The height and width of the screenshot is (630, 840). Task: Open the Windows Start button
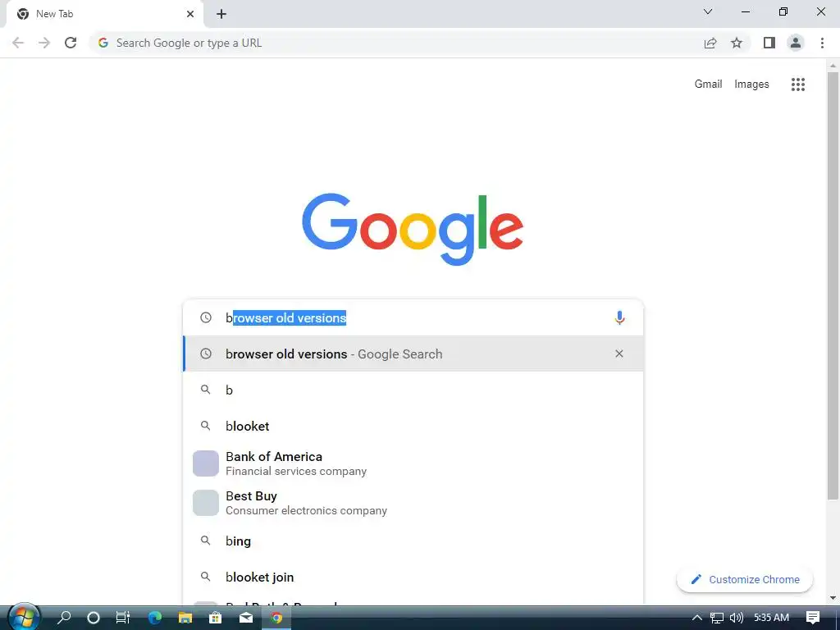point(23,618)
